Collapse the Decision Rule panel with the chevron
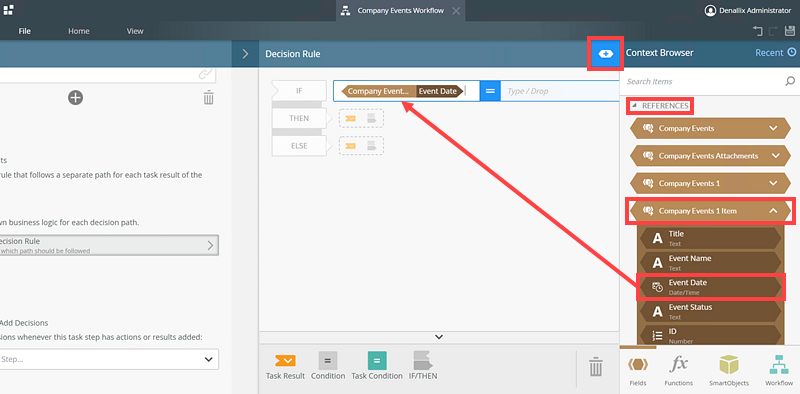Screen dimensions: 800x394 coord(245,54)
